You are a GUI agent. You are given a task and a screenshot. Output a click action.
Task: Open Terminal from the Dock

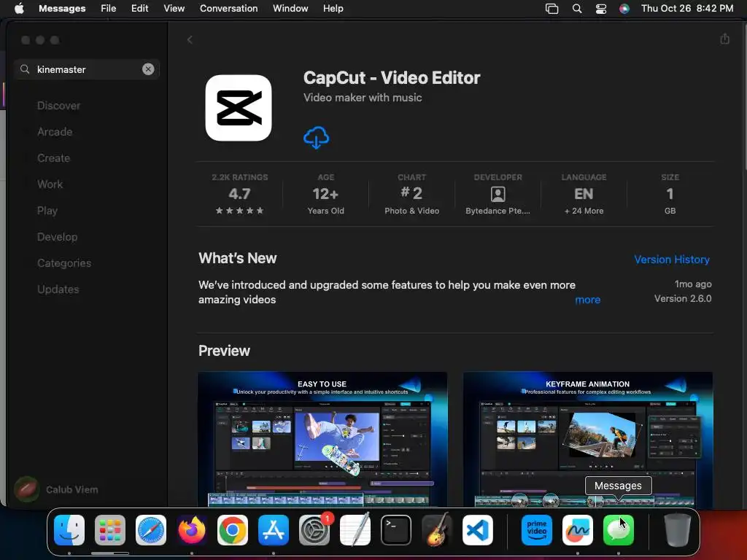tap(396, 530)
